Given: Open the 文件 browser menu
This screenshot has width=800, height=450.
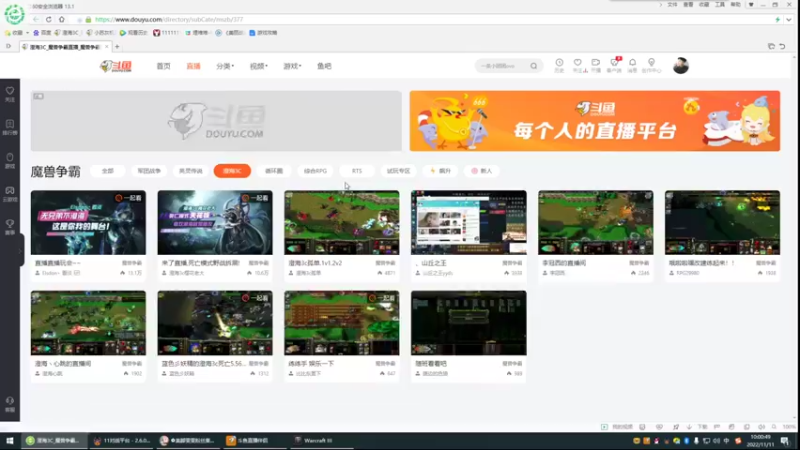Looking at the screenshot, I should point(672,5).
